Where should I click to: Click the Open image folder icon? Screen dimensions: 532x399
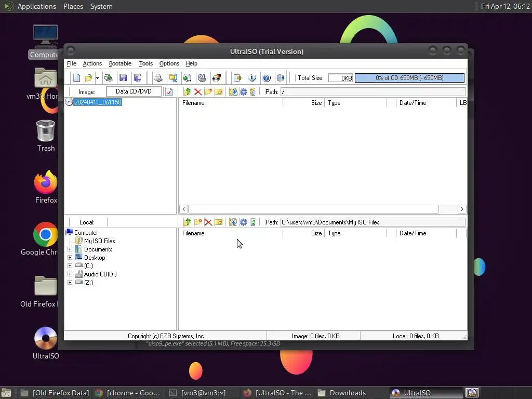point(88,78)
